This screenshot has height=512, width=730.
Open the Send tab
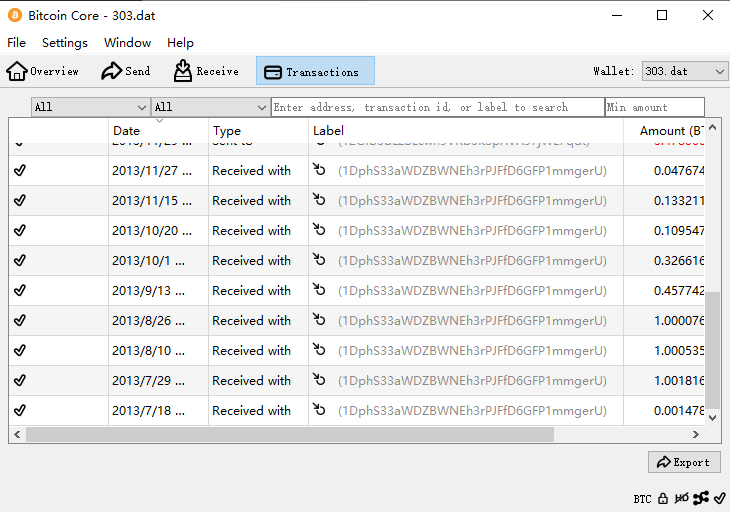(126, 71)
